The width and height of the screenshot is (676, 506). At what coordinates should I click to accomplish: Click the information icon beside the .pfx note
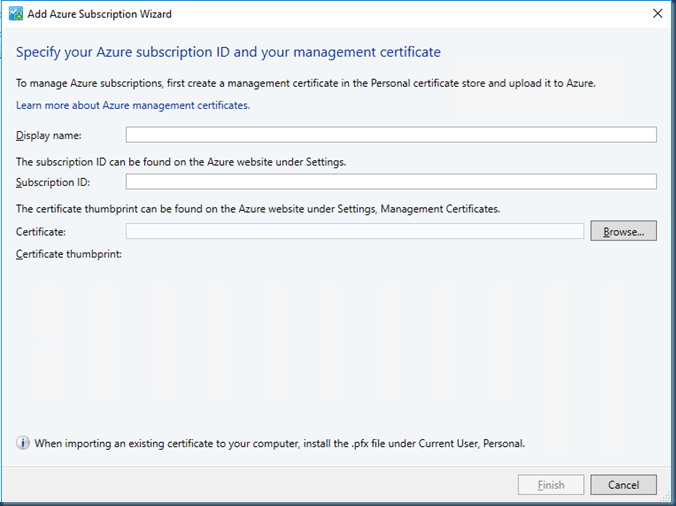[23, 443]
